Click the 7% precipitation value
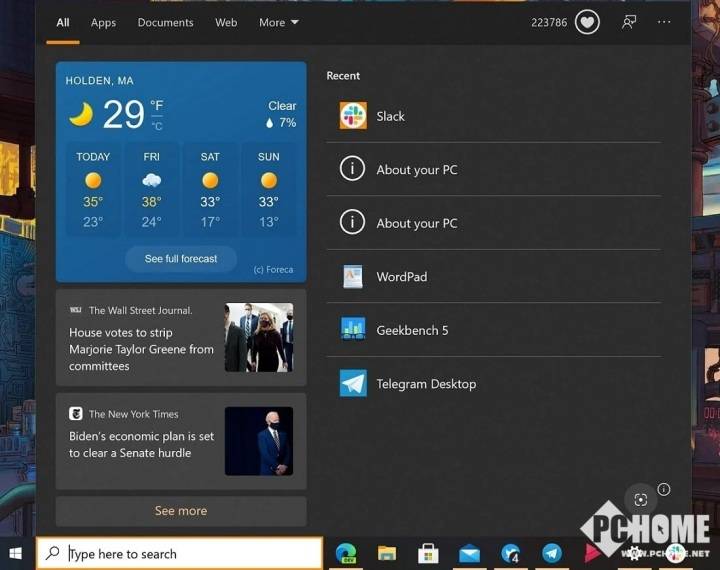This screenshot has width=720, height=570. click(x=287, y=123)
